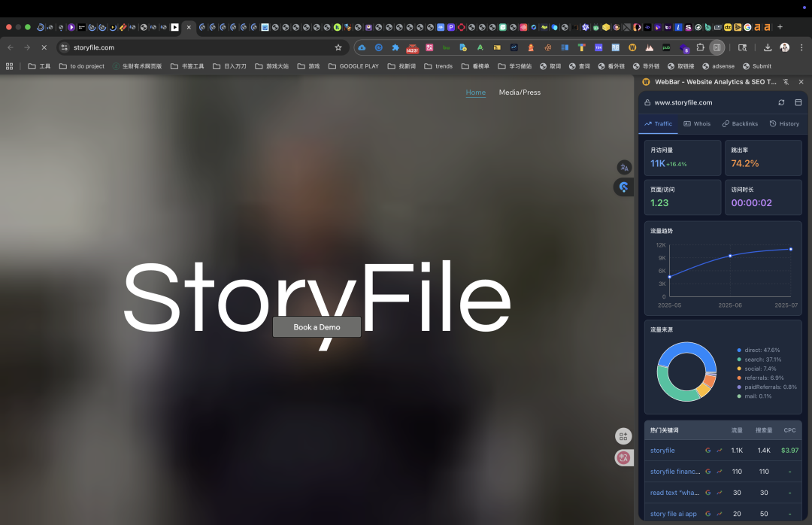Click the 2025-07 data point on traffic chart
The image size is (812, 525).
pos(791,249)
